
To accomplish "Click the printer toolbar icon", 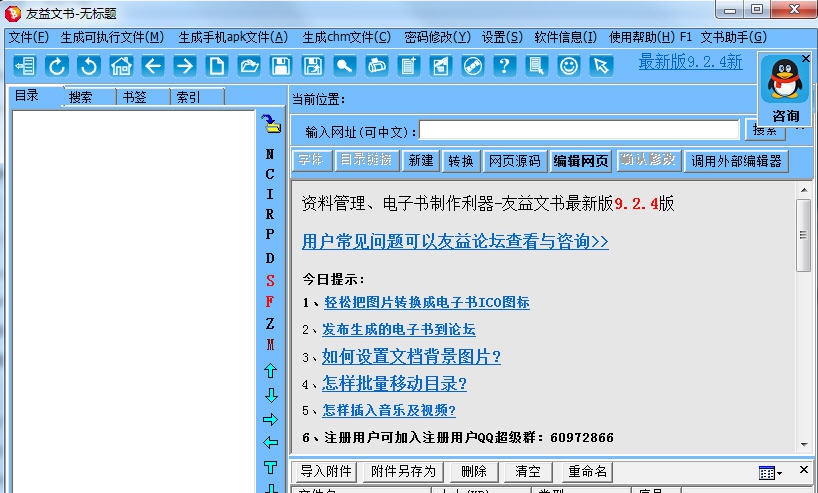I will (x=377, y=66).
